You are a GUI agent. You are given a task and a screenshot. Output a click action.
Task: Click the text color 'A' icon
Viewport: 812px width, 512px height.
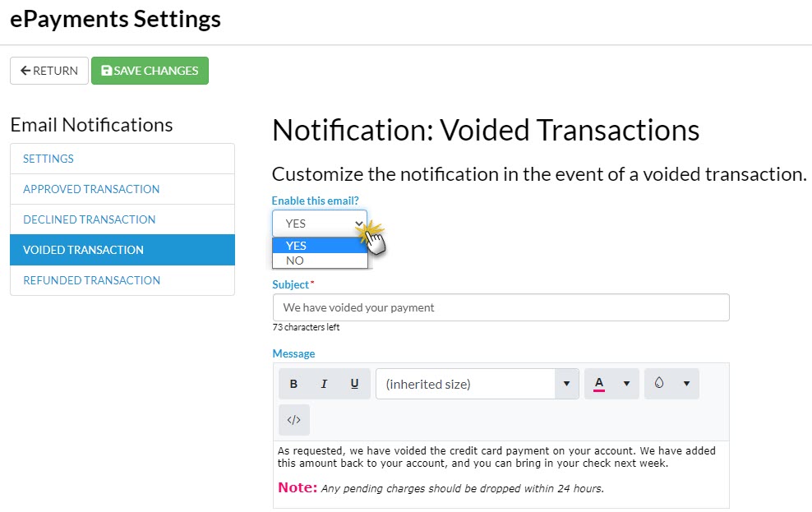599,384
